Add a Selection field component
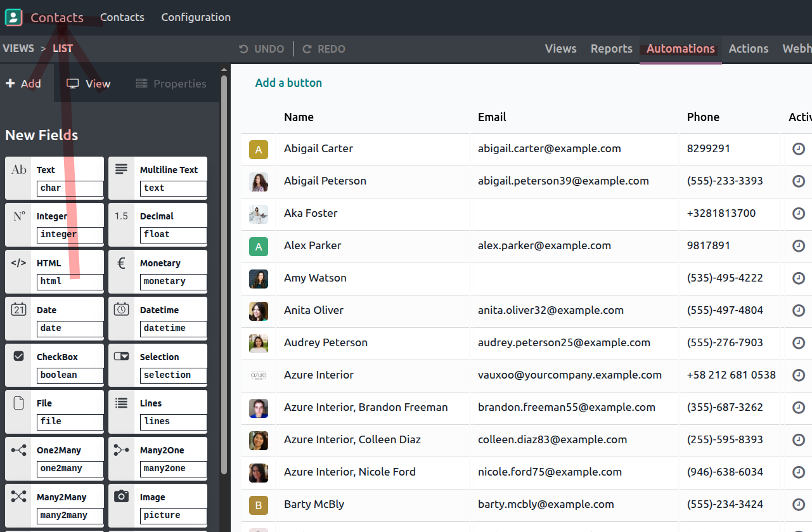 click(158, 365)
